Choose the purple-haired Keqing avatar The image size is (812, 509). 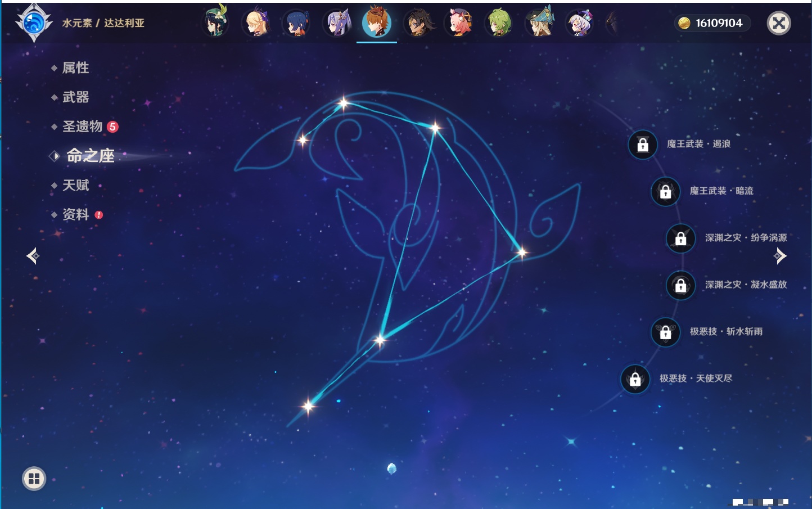pos(337,23)
